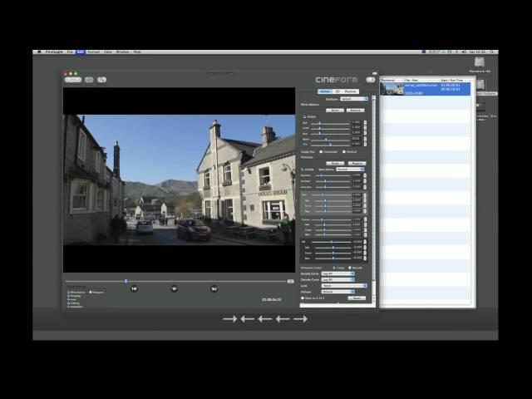Toggle the mask to 2.35:1 checkbox
The width and height of the screenshot is (532, 399).
(x=303, y=298)
